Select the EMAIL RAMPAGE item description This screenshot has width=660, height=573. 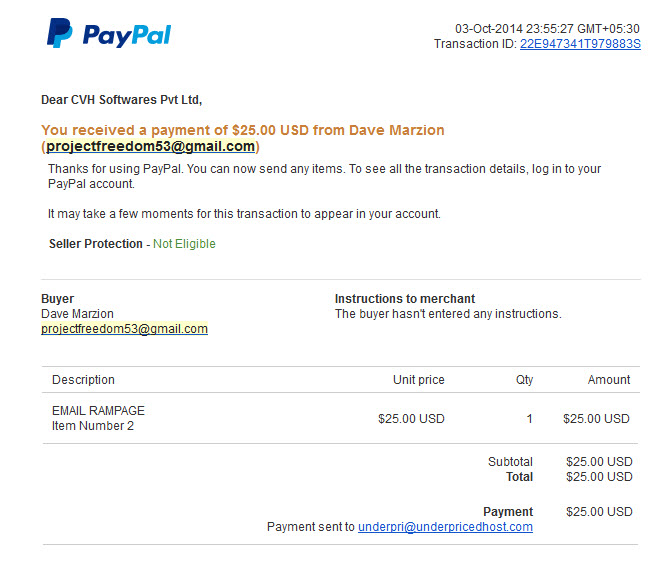coord(98,410)
